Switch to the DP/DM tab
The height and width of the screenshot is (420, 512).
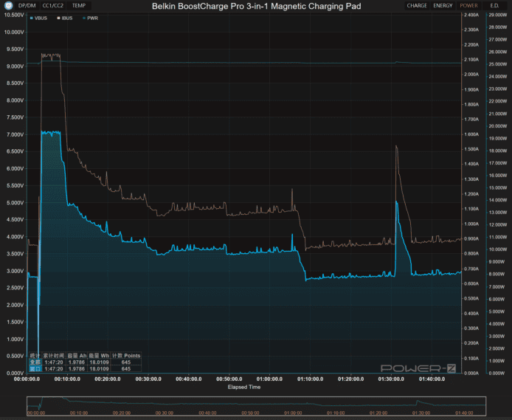(x=27, y=6)
